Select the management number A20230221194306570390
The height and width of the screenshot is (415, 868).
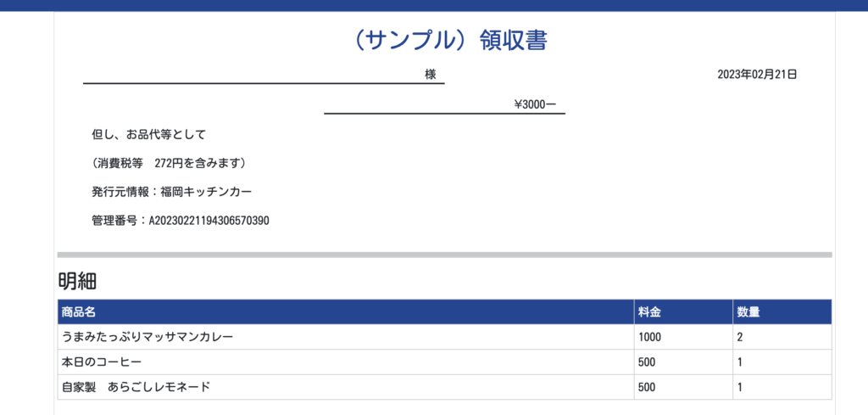(181, 221)
